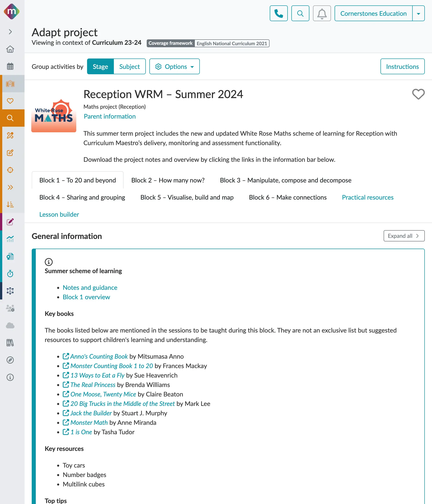
Task: Open the Notes and guidance link
Action: pos(90,288)
